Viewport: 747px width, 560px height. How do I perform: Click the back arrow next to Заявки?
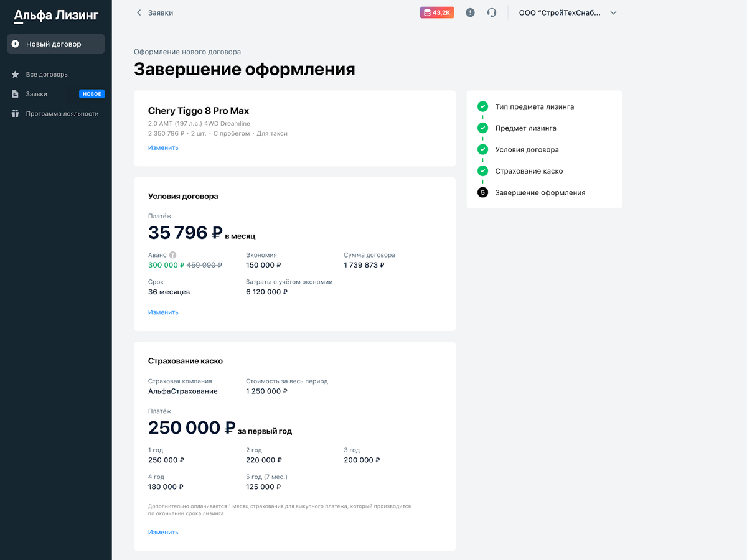(x=138, y=12)
